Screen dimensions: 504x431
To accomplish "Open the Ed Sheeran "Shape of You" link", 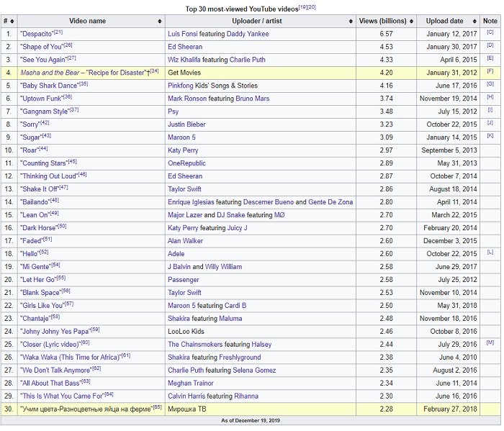I will point(41,47).
